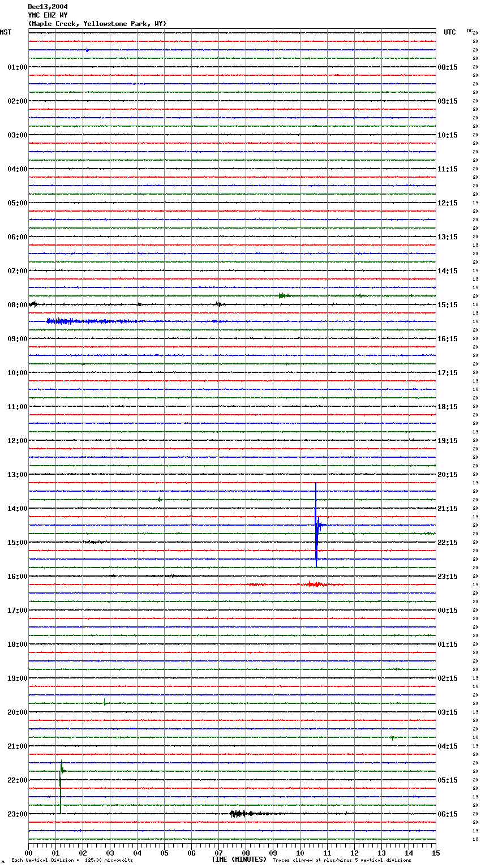This screenshot has height=868, width=481.
Task: Select the 21:00 MST row label
Action: point(18,746)
